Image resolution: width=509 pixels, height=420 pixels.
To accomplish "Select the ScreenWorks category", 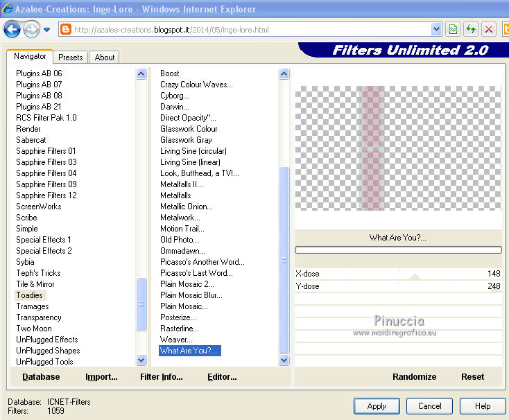I will point(39,207).
